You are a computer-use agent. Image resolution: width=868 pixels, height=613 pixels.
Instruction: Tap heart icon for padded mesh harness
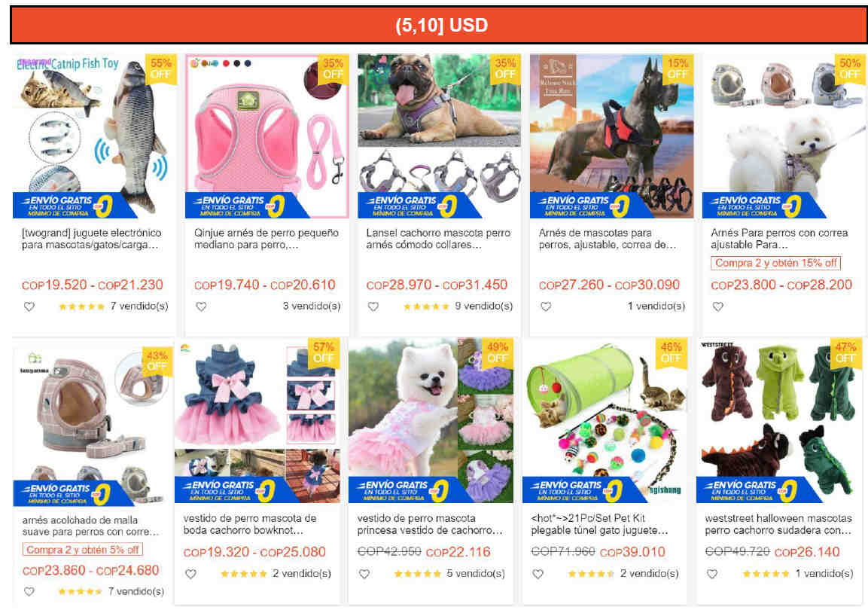pos(29,591)
